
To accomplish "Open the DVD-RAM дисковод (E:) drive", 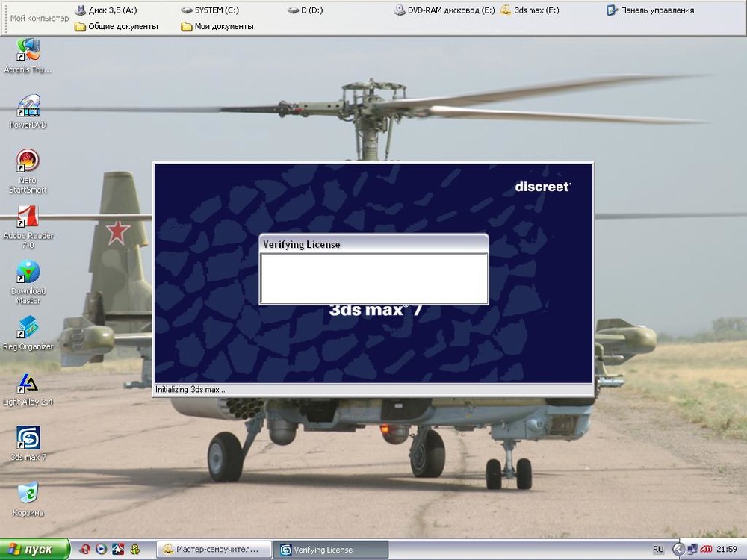I will tap(444, 10).
